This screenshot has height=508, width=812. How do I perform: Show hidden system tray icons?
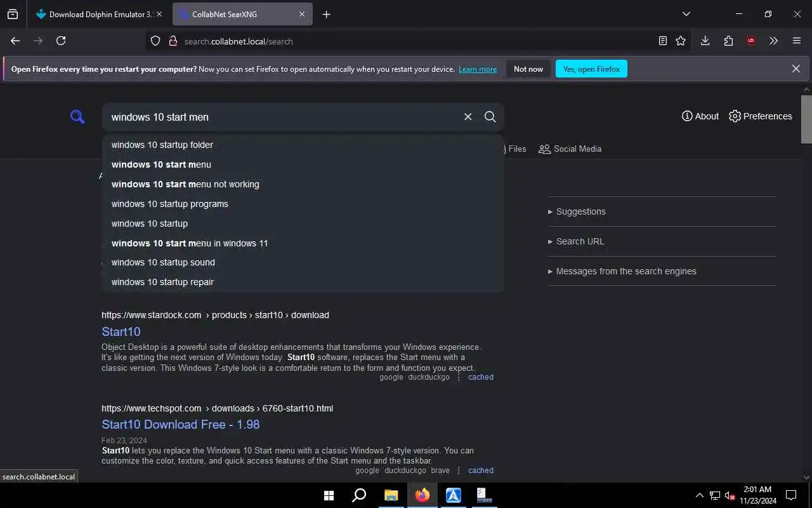699,495
